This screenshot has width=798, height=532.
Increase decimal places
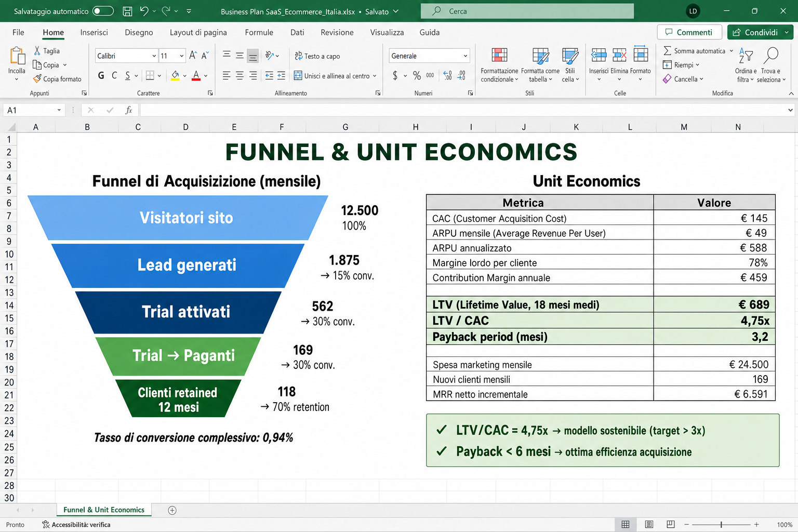tap(448, 75)
